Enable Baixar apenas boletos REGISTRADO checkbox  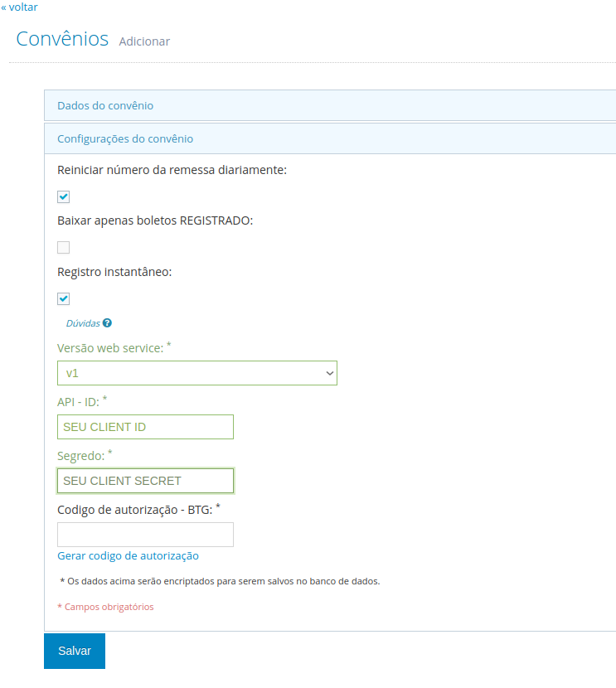(x=63, y=248)
